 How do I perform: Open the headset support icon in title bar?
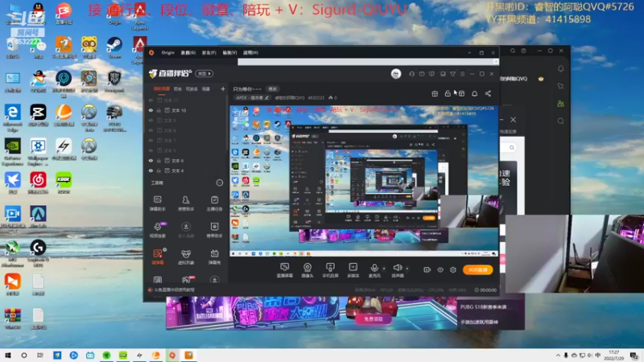[411, 74]
